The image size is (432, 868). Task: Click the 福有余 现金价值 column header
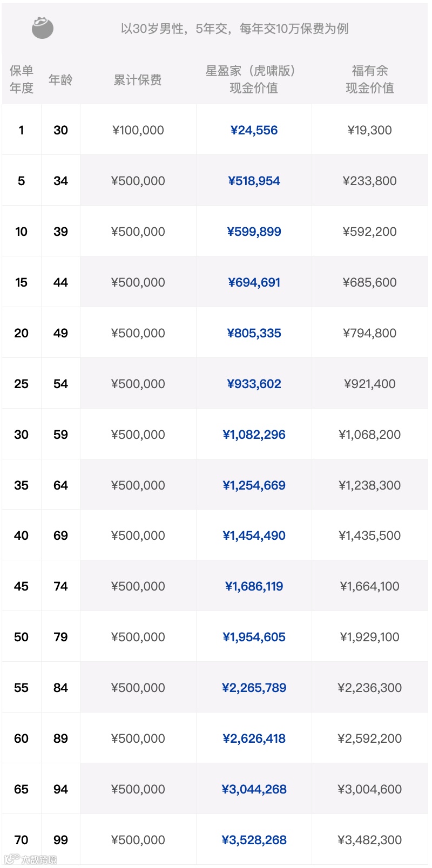point(370,79)
